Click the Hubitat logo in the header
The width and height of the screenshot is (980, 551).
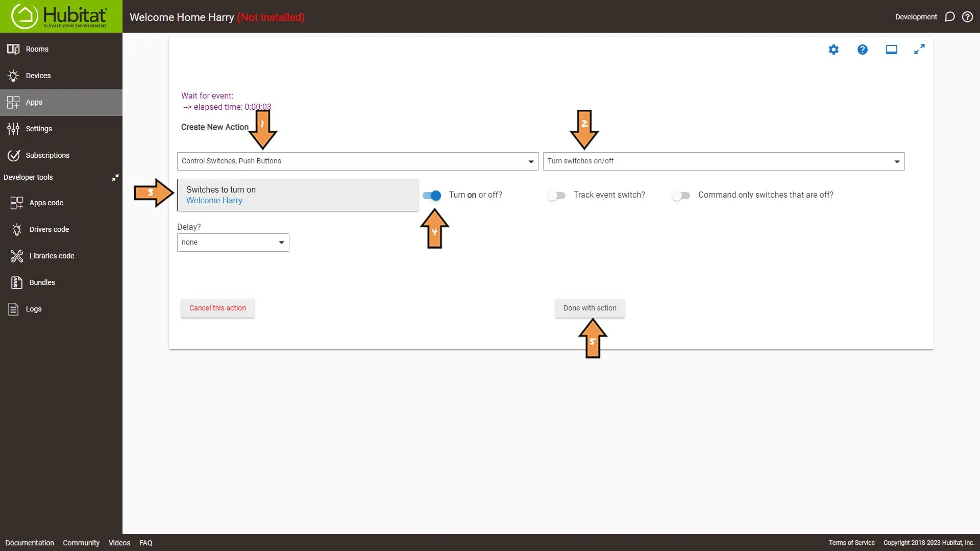pyautogui.click(x=60, y=16)
